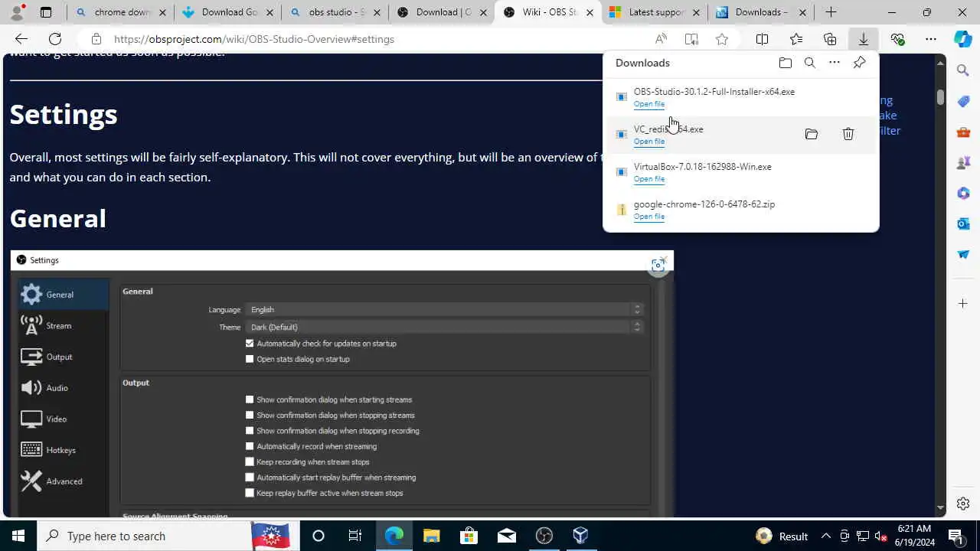Open the Favorites list
This screenshot has width=980, height=551.
point(795,39)
